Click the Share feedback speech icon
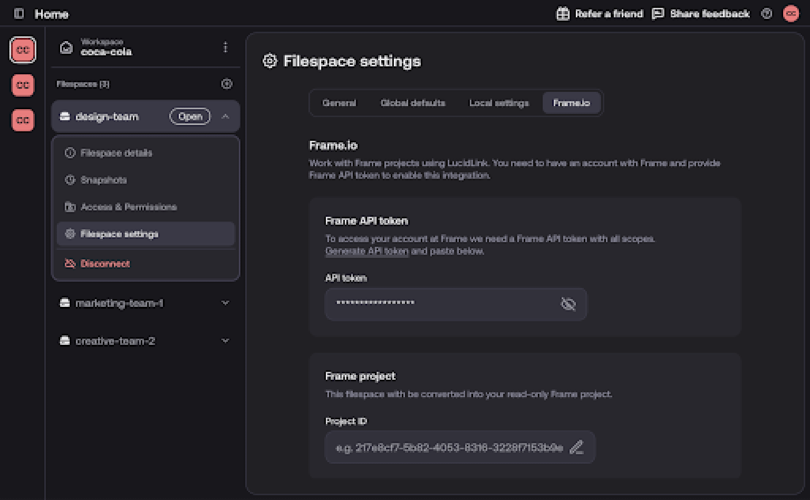 click(x=658, y=13)
